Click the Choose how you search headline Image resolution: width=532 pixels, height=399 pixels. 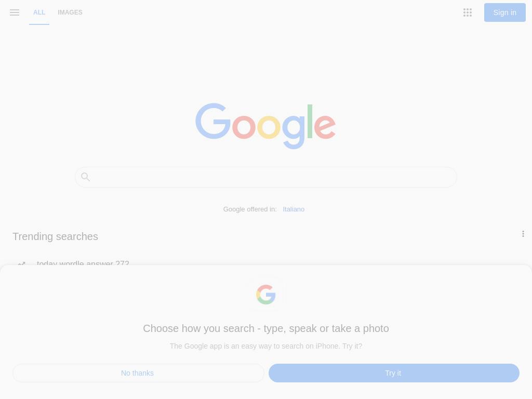point(265,328)
